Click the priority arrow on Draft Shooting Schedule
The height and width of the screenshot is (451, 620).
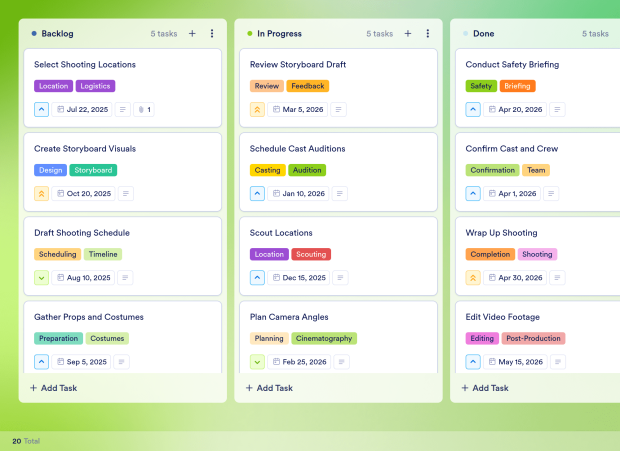pos(42,278)
